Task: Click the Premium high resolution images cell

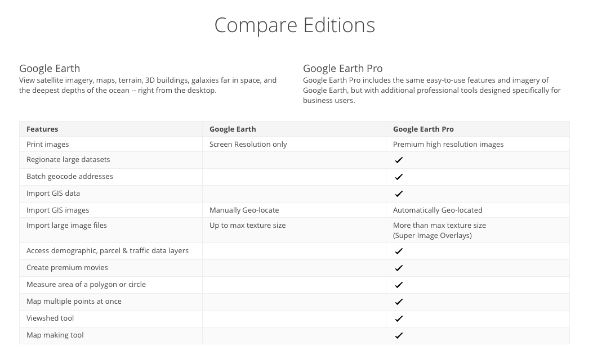Action: click(448, 145)
